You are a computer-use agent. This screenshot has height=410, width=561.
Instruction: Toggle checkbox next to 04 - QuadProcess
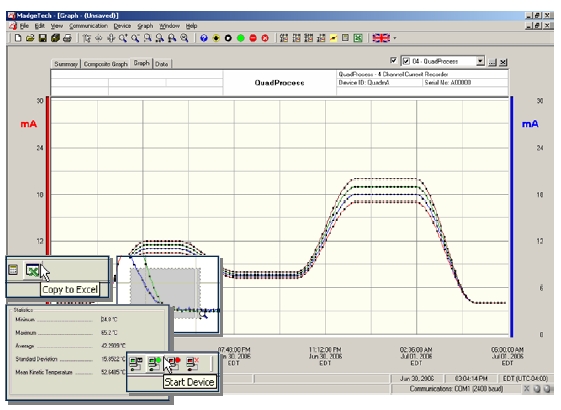(x=406, y=62)
